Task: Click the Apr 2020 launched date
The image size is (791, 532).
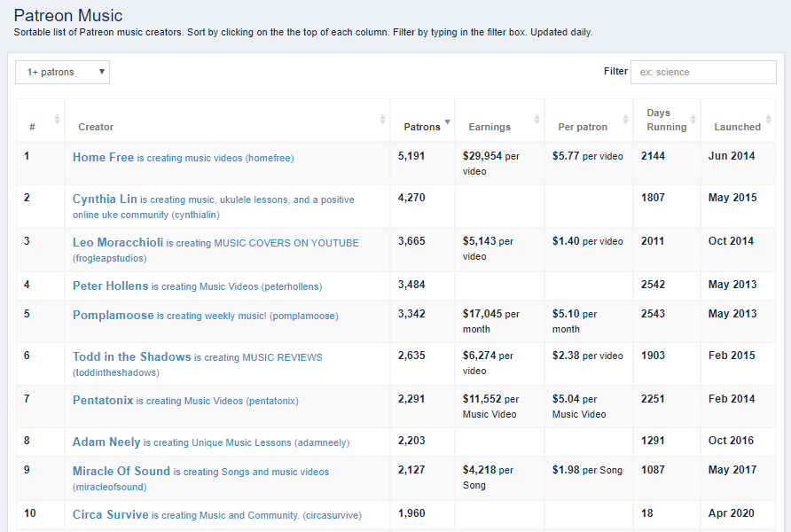Action: click(x=731, y=513)
